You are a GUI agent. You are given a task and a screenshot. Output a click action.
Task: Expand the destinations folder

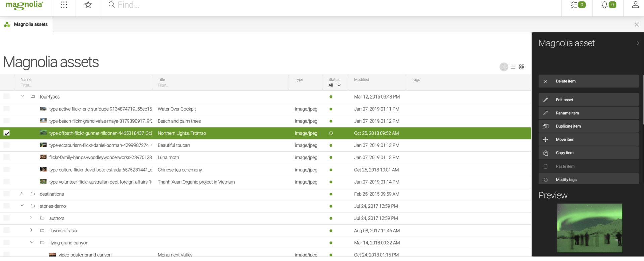tap(22, 194)
